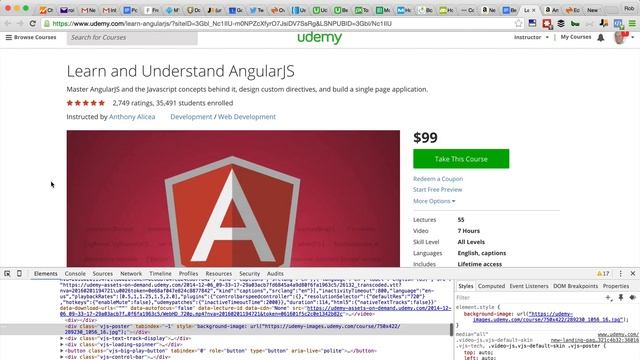640x360 pixels.
Task: Click the Search for Courses field
Action: tap(132, 38)
